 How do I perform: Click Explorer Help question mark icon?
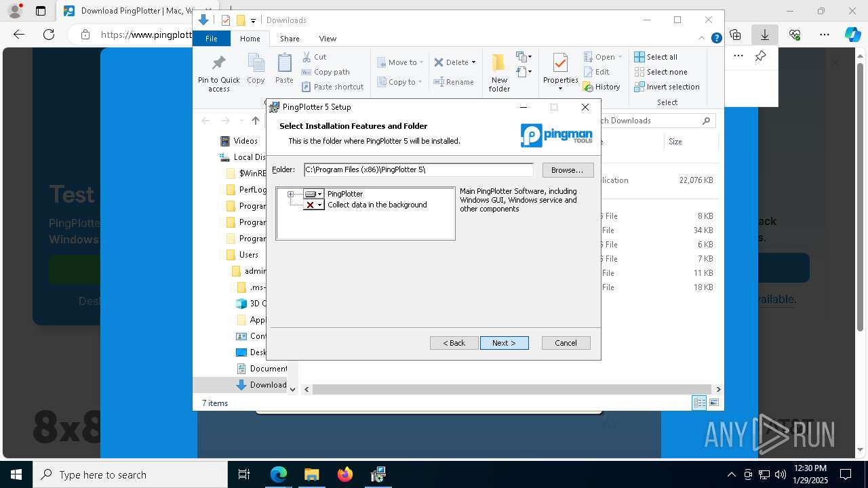click(716, 39)
